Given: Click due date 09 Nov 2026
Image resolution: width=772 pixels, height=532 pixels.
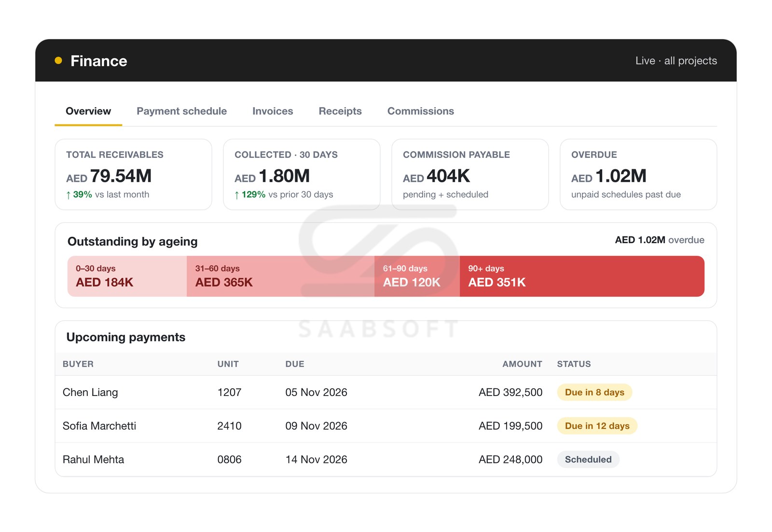Looking at the screenshot, I should [316, 426].
